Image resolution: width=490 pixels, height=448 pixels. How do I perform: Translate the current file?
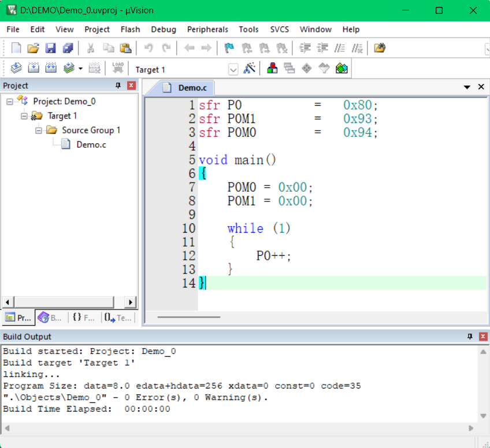[x=16, y=68]
